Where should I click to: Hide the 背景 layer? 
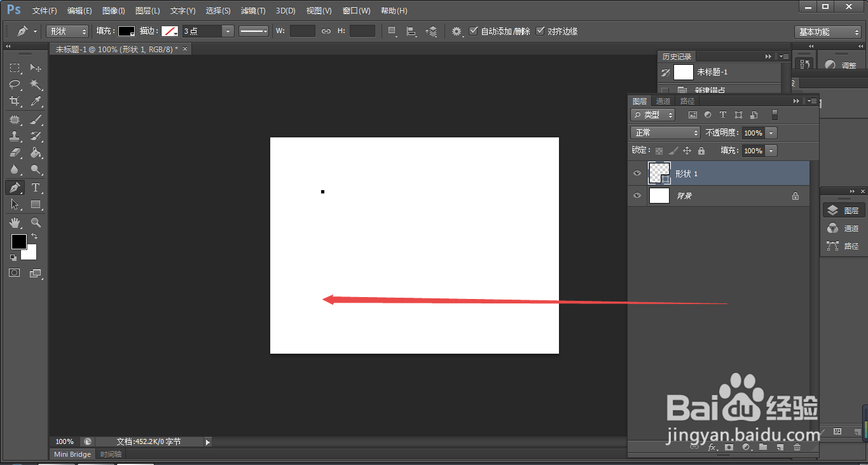637,196
